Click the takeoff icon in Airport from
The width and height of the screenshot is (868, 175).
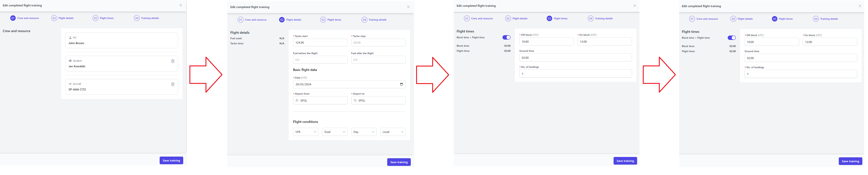click(x=297, y=101)
